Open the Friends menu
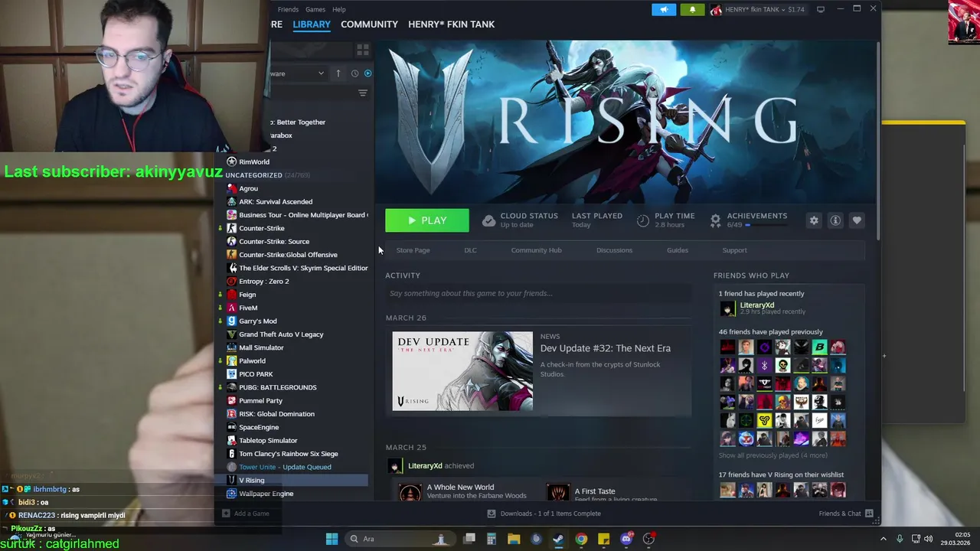980x551 pixels. [x=288, y=9]
